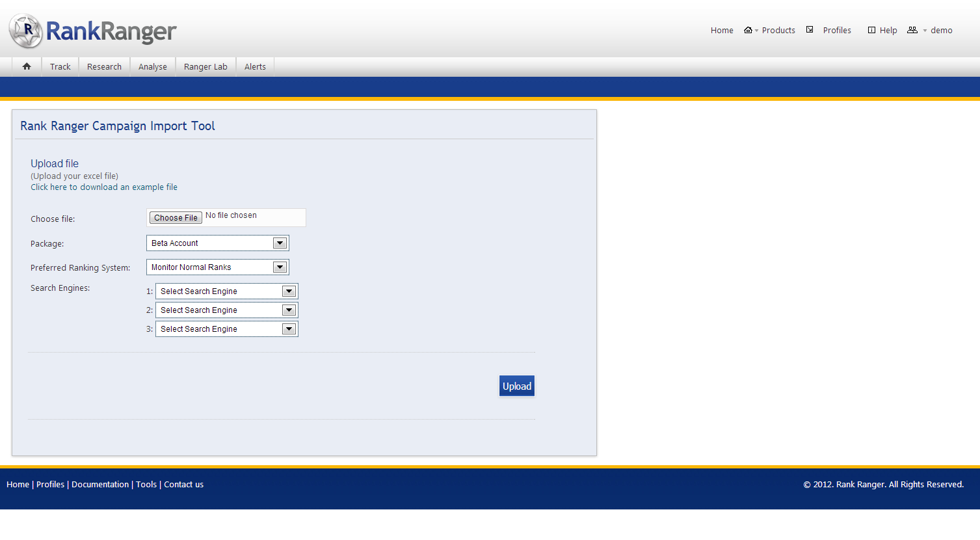Click the users icon beside demo
Screen dimensions: 980x540
pos(912,30)
